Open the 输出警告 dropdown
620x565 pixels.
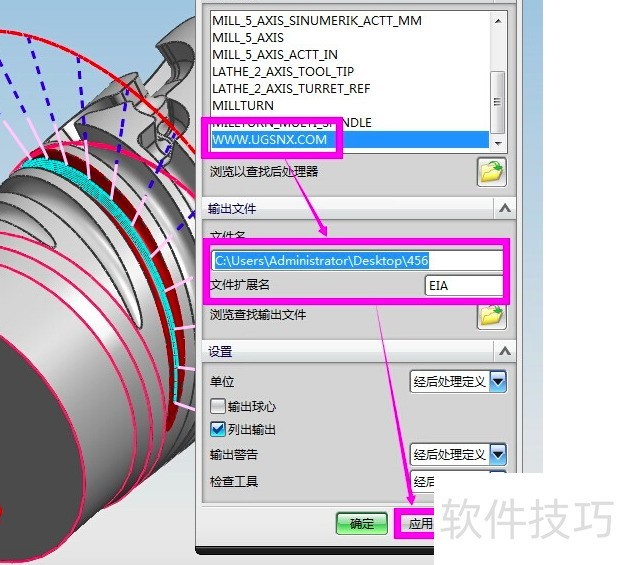click(497, 455)
